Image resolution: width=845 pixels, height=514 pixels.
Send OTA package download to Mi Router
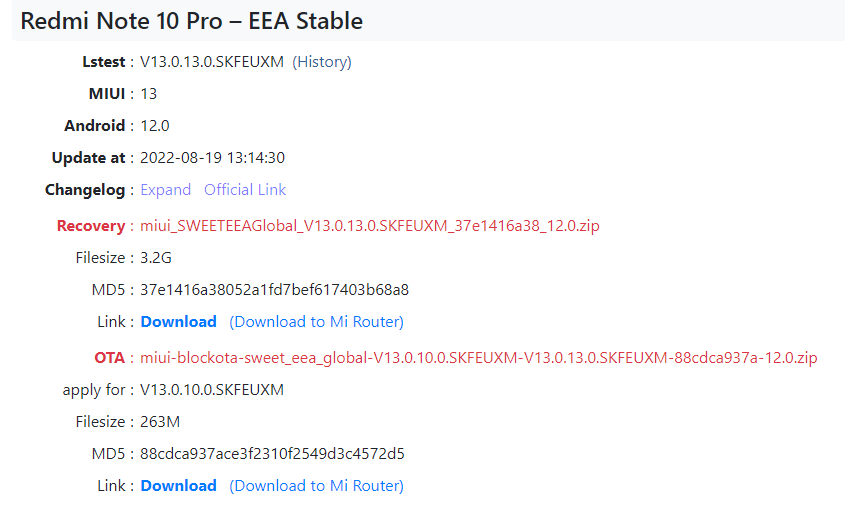click(316, 486)
